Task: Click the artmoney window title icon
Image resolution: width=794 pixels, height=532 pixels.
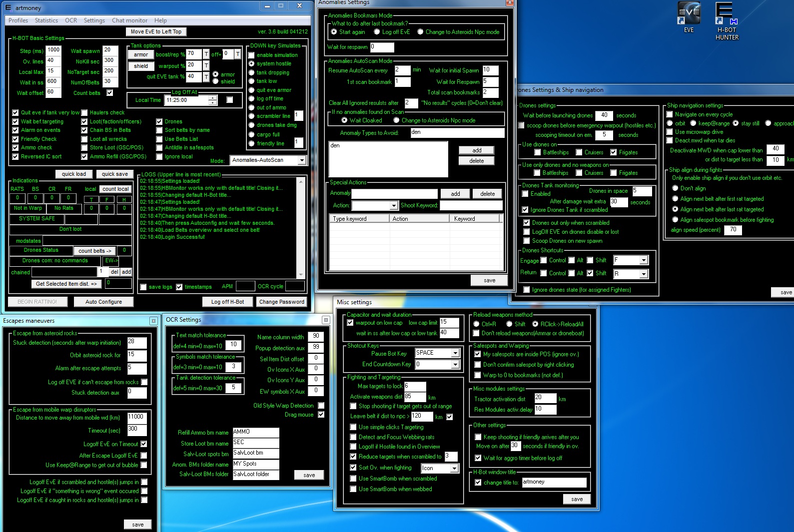Action: (x=8, y=7)
